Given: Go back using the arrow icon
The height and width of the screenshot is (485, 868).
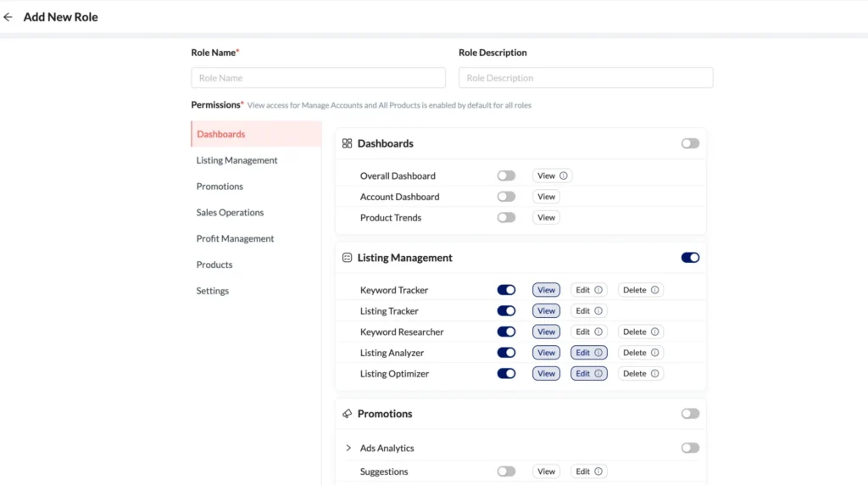Looking at the screenshot, I should pos(8,17).
